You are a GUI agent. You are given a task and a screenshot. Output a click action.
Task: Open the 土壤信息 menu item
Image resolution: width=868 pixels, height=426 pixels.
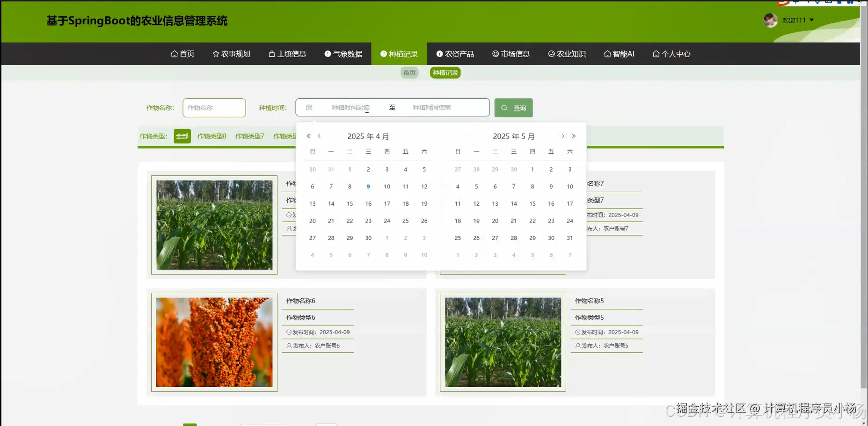[x=287, y=54]
